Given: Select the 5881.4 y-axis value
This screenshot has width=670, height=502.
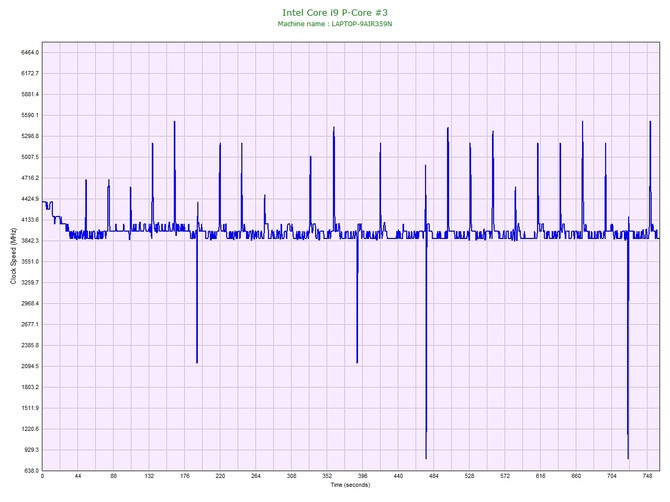Looking at the screenshot, I should coord(30,94).
